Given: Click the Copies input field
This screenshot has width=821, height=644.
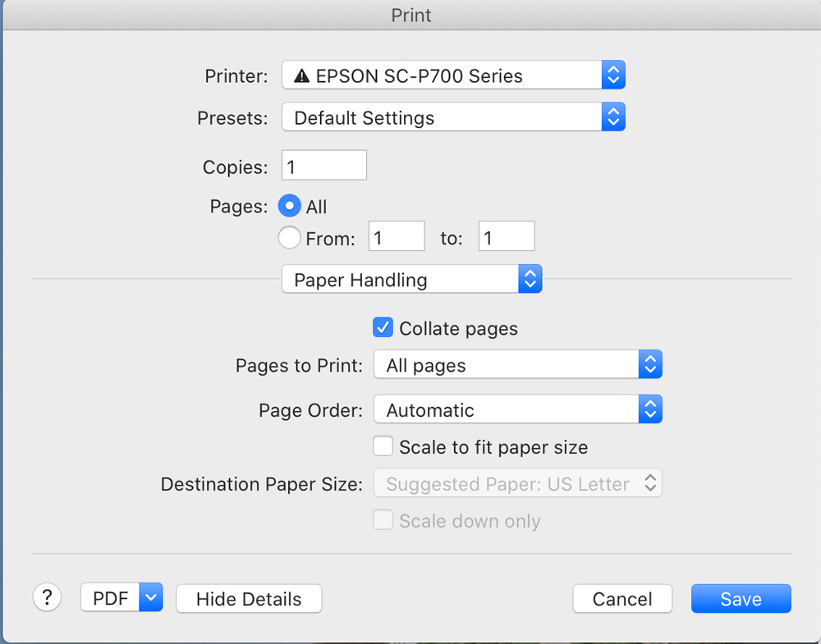Looking at the screenshot, I should tap(324, 167).
